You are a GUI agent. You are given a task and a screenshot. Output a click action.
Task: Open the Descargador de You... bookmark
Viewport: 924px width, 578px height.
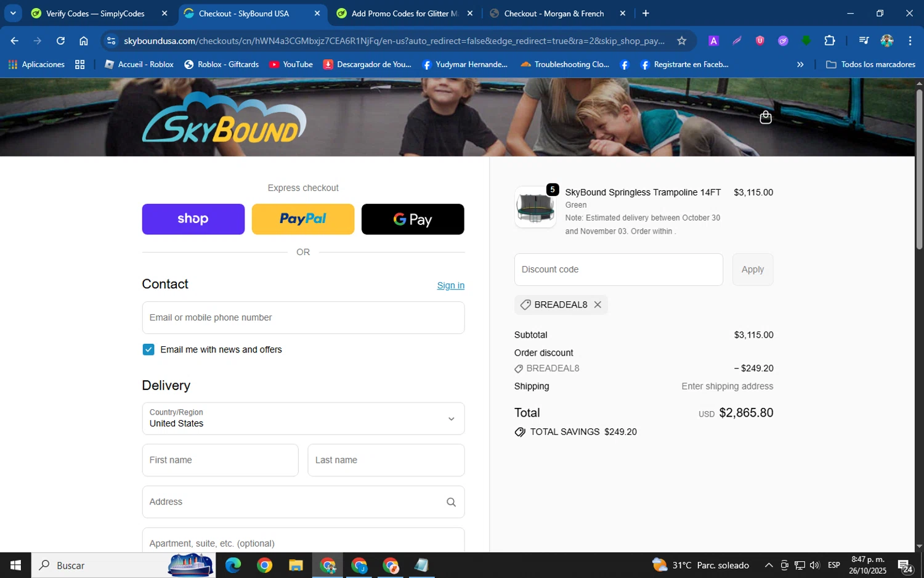[367, 64]
